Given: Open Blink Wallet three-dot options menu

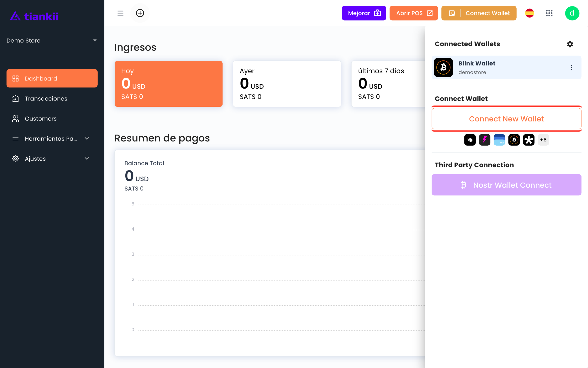Looking at the screenshot, I should tap(571, 67).
